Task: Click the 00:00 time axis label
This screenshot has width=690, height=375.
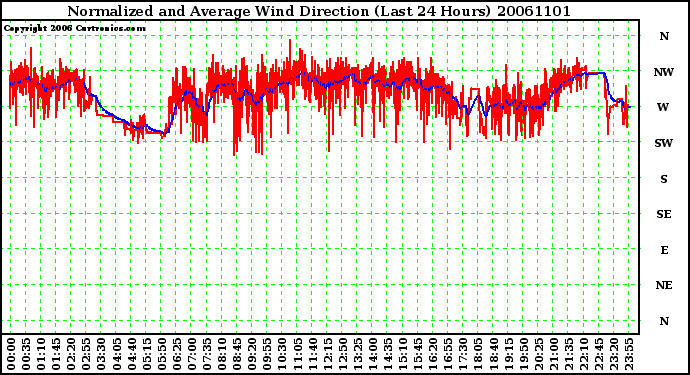Action: (11, 355)
